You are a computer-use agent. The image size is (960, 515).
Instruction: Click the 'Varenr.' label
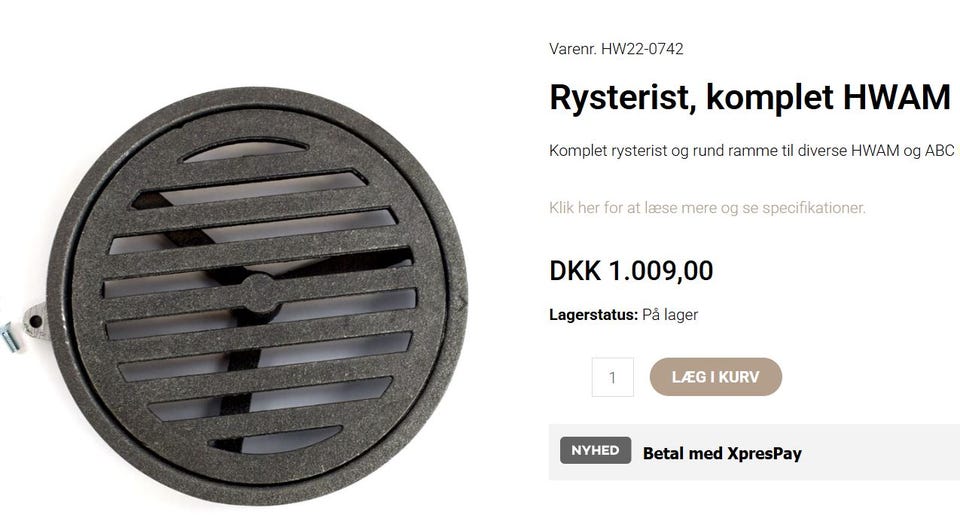(573, 49)
